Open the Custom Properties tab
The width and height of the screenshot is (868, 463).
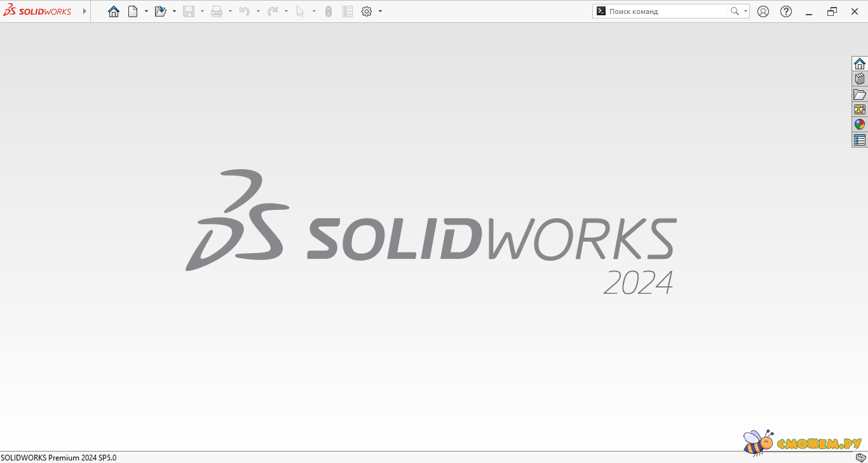click(860, 140)
